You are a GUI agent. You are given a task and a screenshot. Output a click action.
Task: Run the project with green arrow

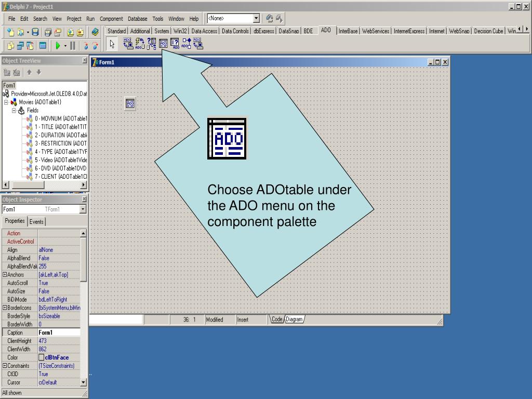pyautogui.click(x=58, y=46)
